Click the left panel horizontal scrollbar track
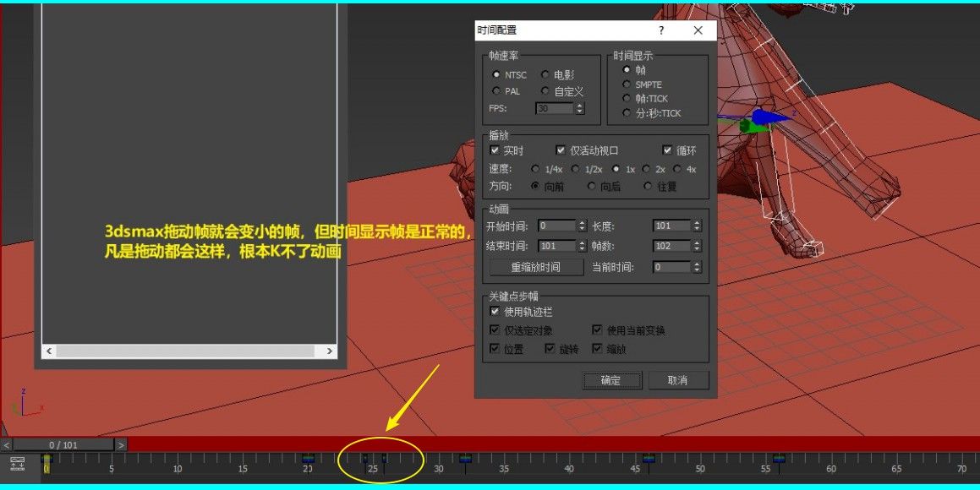Viewport: 980px width, 490px height. pos(185,351)
